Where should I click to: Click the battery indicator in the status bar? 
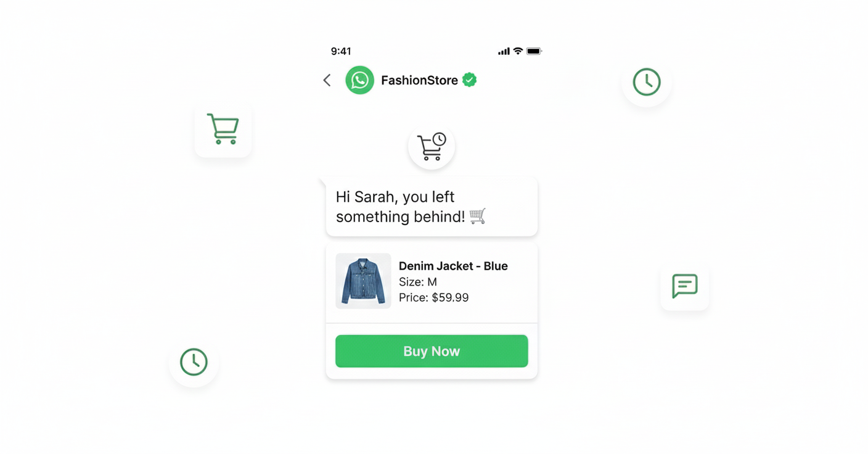534,51
